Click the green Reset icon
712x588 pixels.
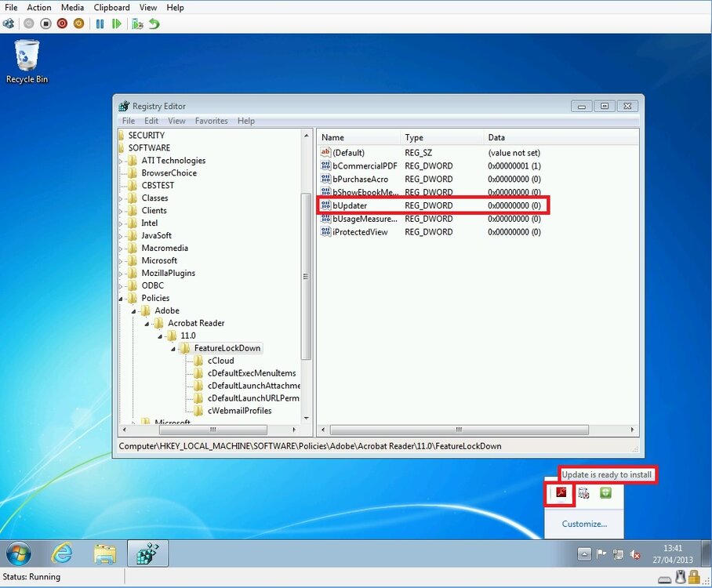[117, 24]
